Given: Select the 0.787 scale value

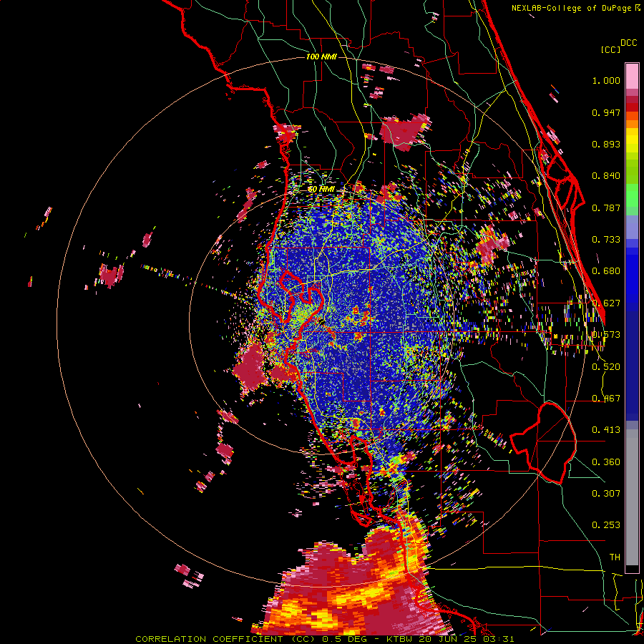Looking at the screenshot, I should (606, 208).
